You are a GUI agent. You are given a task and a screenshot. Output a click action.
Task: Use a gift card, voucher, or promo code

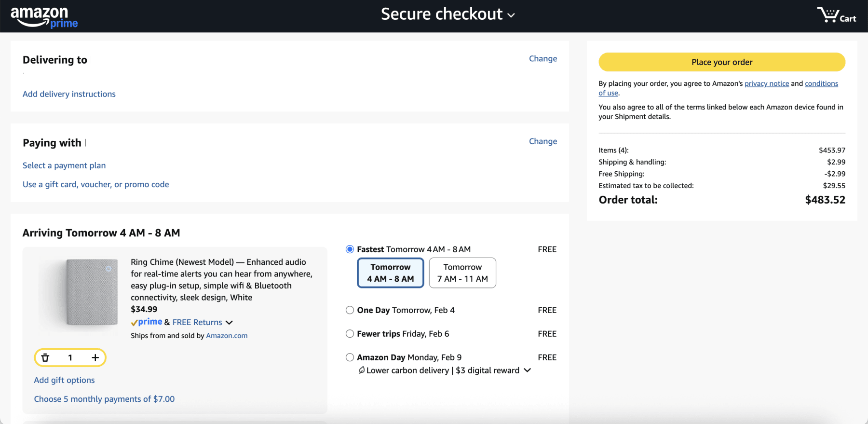(x=96, y=184)
